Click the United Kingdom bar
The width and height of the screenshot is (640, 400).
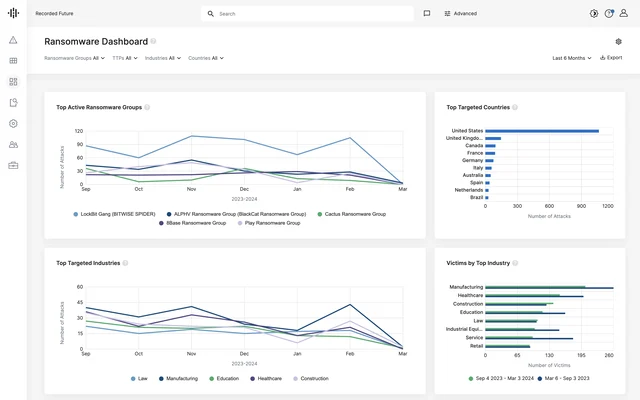pos(493,138)
